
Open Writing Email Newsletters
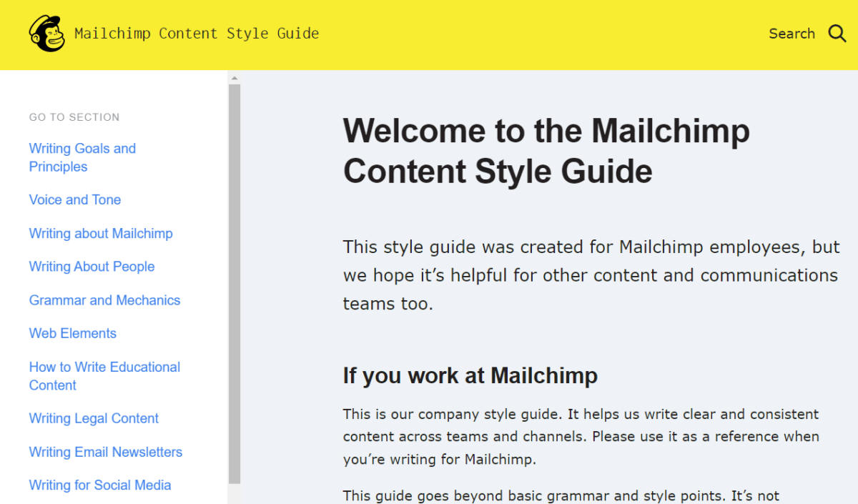(x=106, y=452)
